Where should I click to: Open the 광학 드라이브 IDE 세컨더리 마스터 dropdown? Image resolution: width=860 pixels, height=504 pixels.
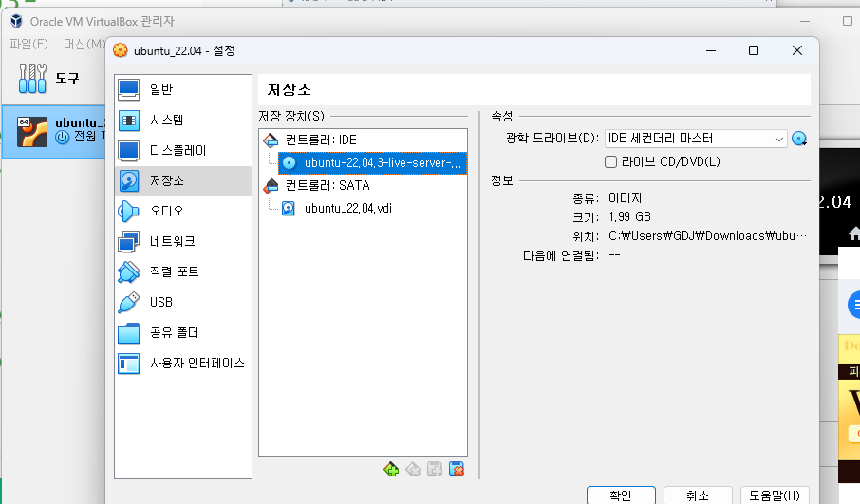pyautogui.click(x=696, y=139)
